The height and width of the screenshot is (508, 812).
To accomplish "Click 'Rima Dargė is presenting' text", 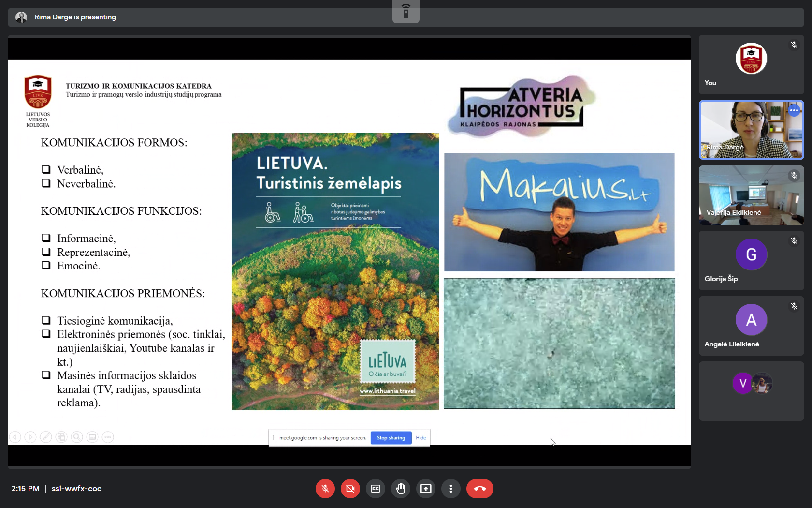I will 75,17.
